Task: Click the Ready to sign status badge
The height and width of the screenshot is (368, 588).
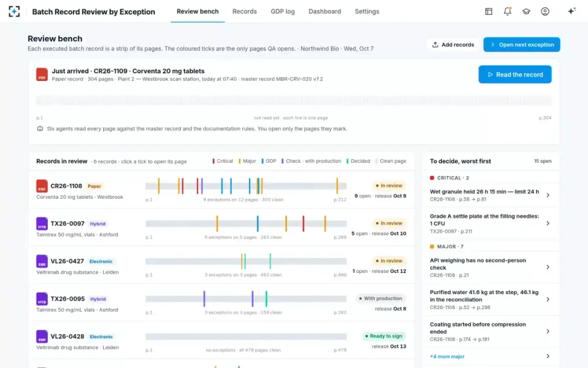Action: pyautogui.click(x=383, y=336)
